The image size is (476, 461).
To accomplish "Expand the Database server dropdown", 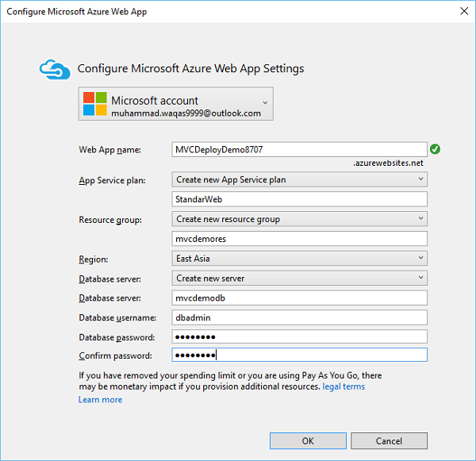I will [x=299, y=279].
